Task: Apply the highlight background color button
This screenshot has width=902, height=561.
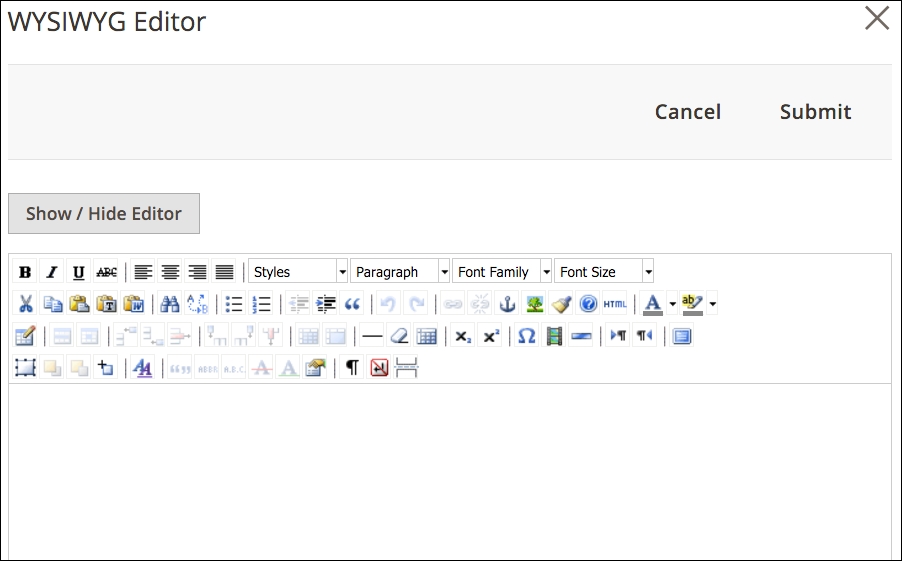Action: 692,304
